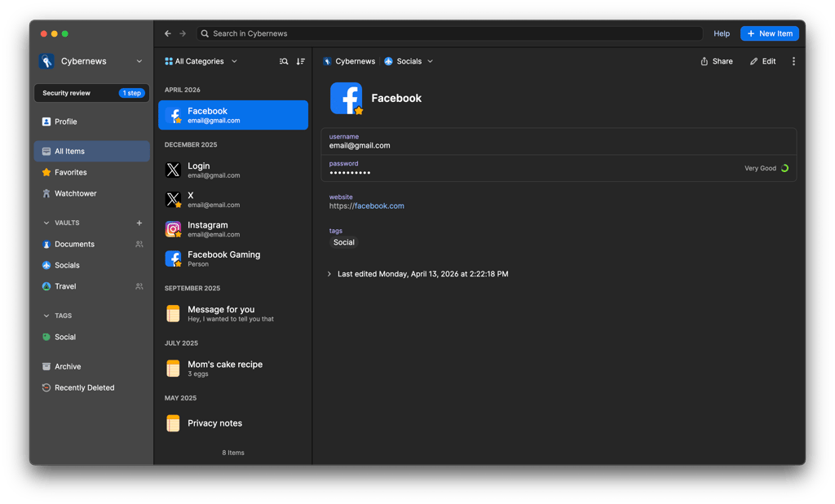Click the Social tag chip
The width and height of the screenshot is (835, 504).
pyautogui.click(x=344, y=242)
